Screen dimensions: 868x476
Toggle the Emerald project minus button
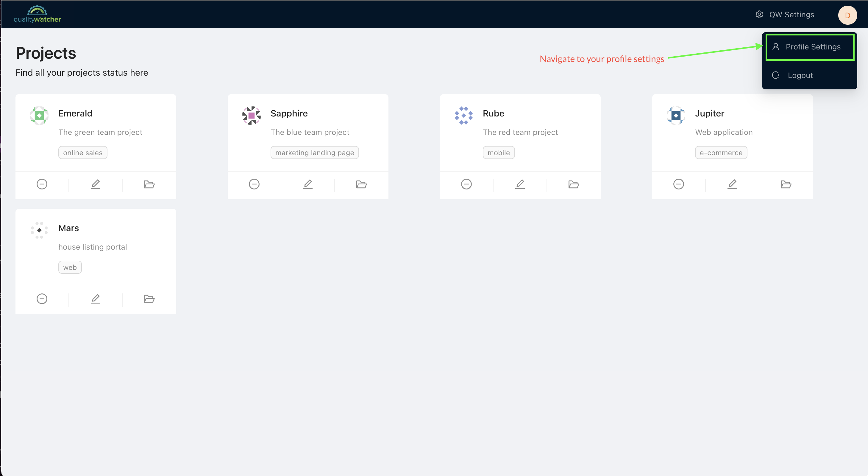click(42, 184)
